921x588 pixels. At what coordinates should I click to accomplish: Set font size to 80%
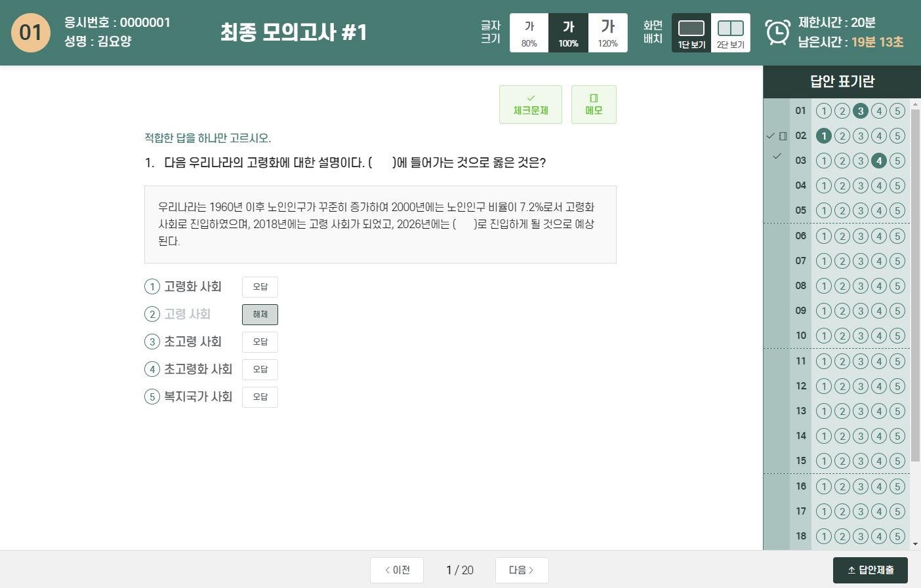pyautogui.click(x=529, y=31)
